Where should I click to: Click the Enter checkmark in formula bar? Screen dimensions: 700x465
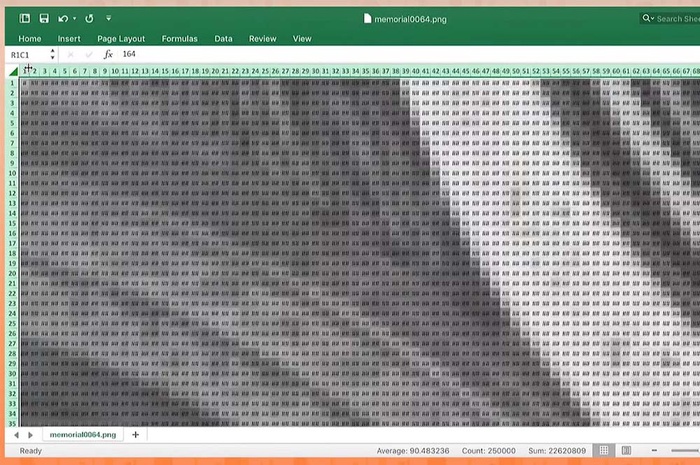click(x=89, y=54)
